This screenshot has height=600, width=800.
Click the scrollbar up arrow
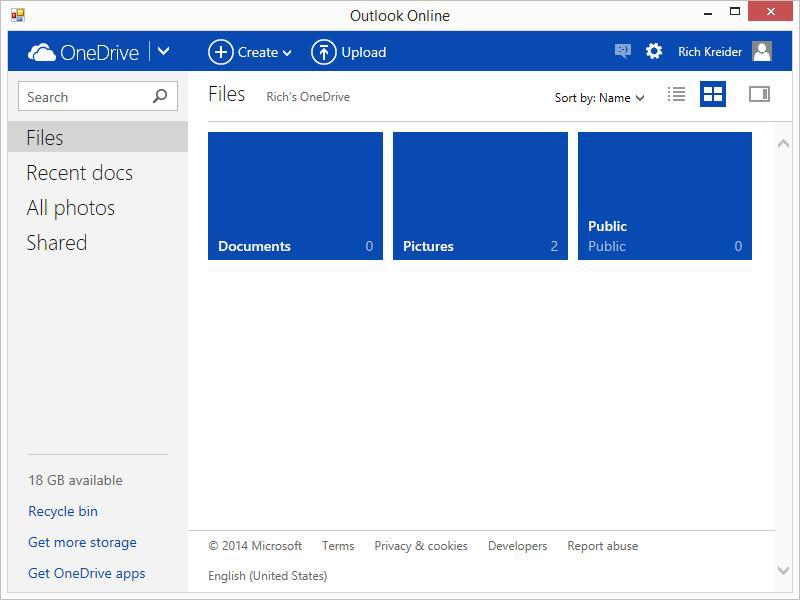click(x=783, y=144)
